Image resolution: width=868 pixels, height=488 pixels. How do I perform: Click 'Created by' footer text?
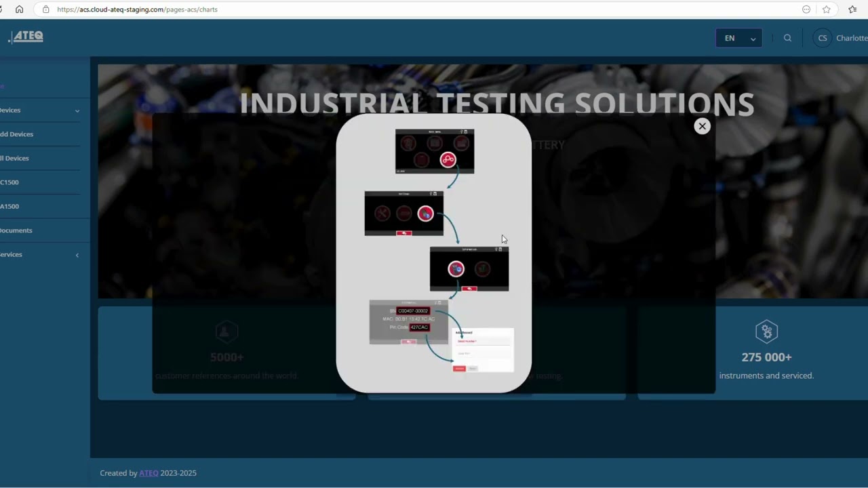(x=118, y=473)
